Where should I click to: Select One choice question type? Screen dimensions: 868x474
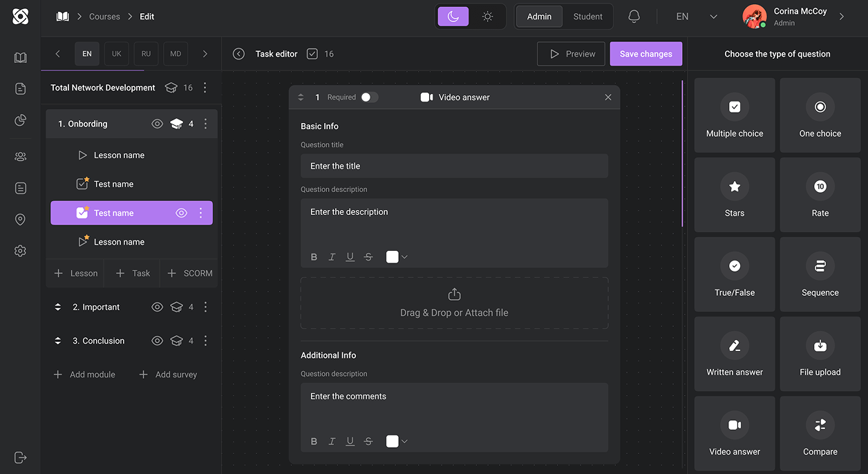pyautogui.click(x=820, y=115)
